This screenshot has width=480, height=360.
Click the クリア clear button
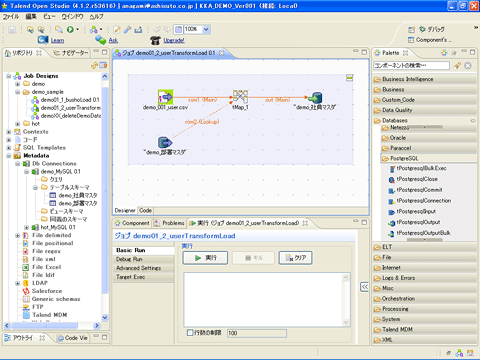coord(296,258)
